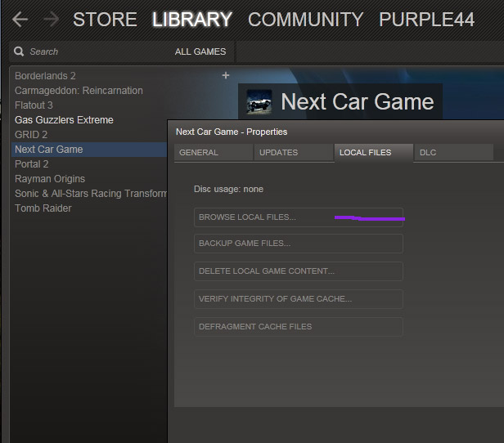This screenshot has width=504, height=443.
Task: Click BACKUP GAME FILES button
Action: tap(299, 244)
